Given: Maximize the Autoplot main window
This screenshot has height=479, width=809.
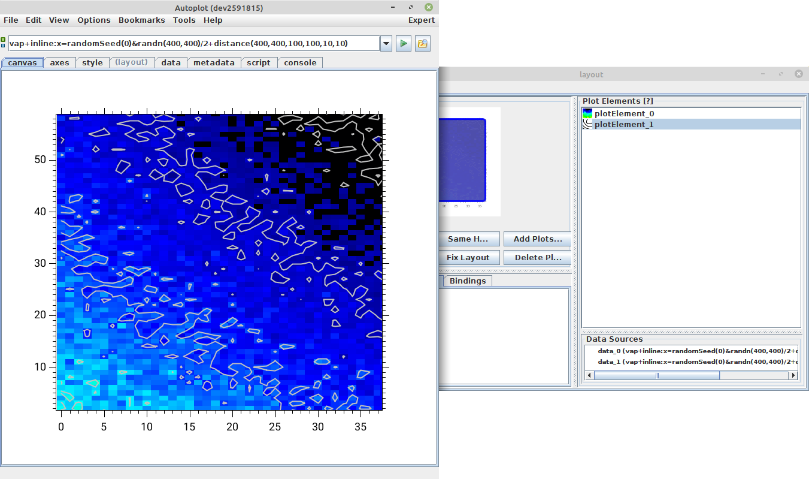Looking at the screenshot, I should point(411,7).
